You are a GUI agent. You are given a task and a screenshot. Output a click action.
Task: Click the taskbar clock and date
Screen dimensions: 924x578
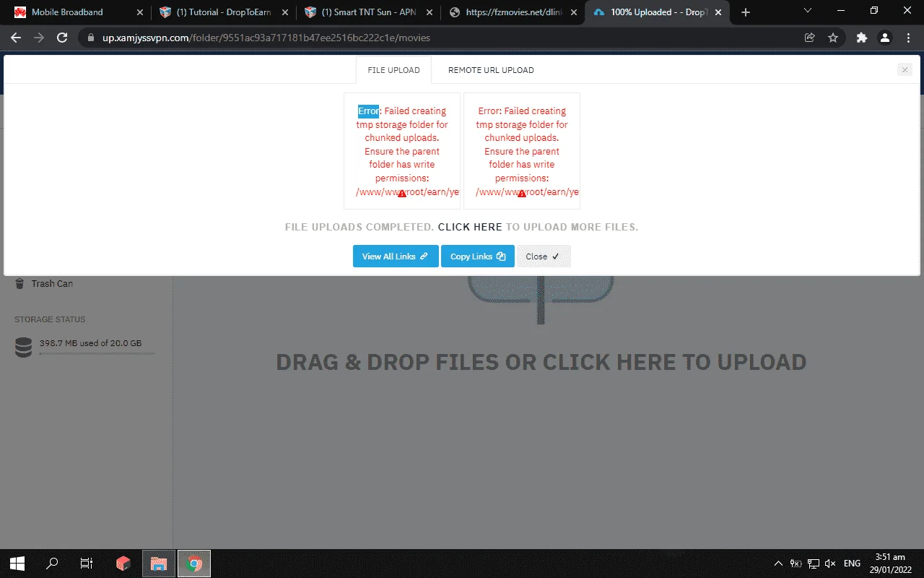click(x=890, y=564)
